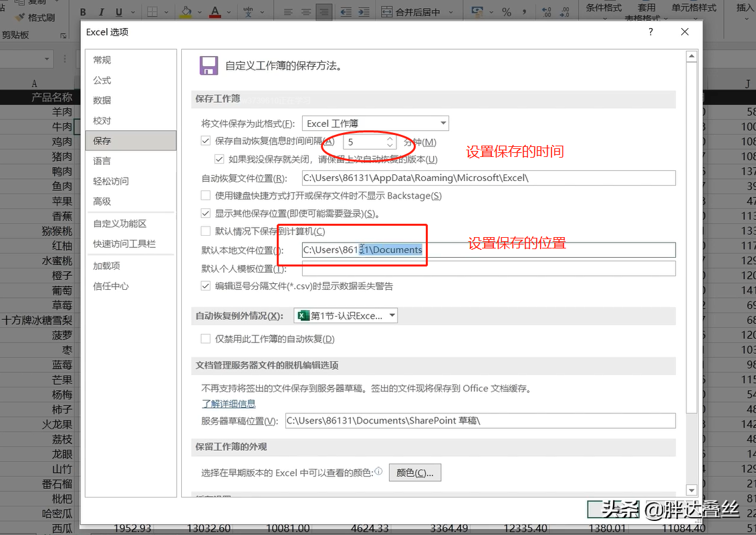756x535 pixels.
Task: Click the increase indent icon
Action: click(x=364, y=12)
